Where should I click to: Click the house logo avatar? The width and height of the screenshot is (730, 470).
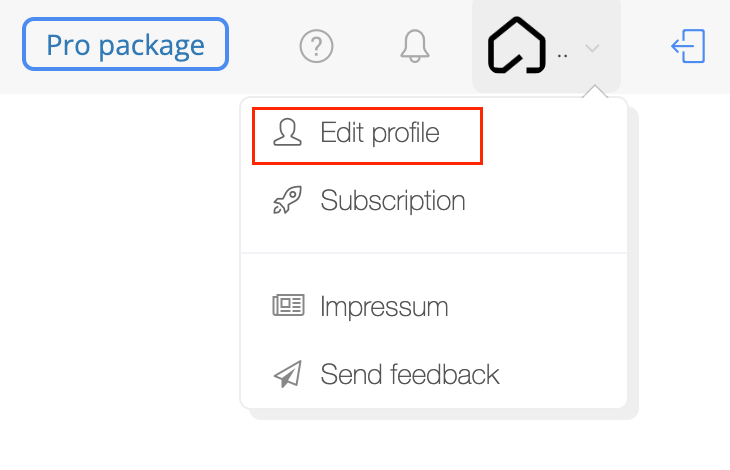(x=516, y=45)
